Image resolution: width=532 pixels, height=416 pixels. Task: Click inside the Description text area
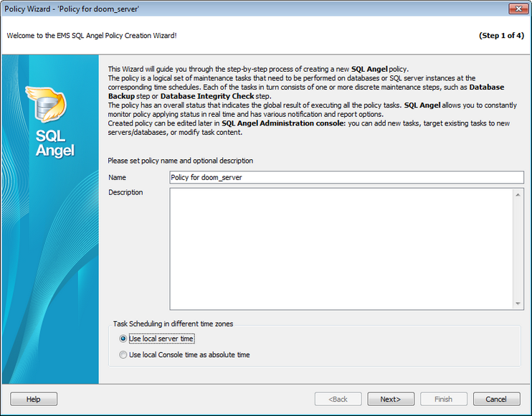[342, 249]
